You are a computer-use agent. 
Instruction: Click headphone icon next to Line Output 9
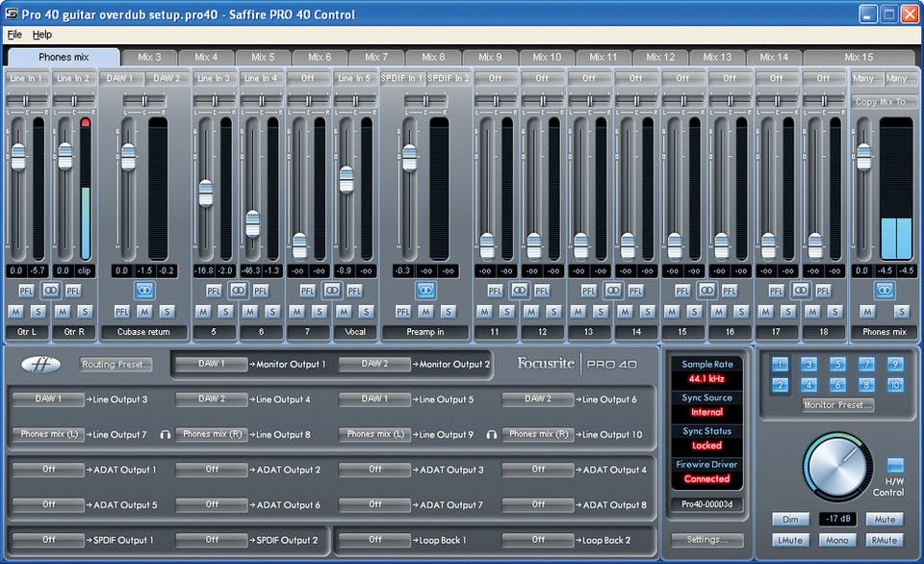coord(492,435)
